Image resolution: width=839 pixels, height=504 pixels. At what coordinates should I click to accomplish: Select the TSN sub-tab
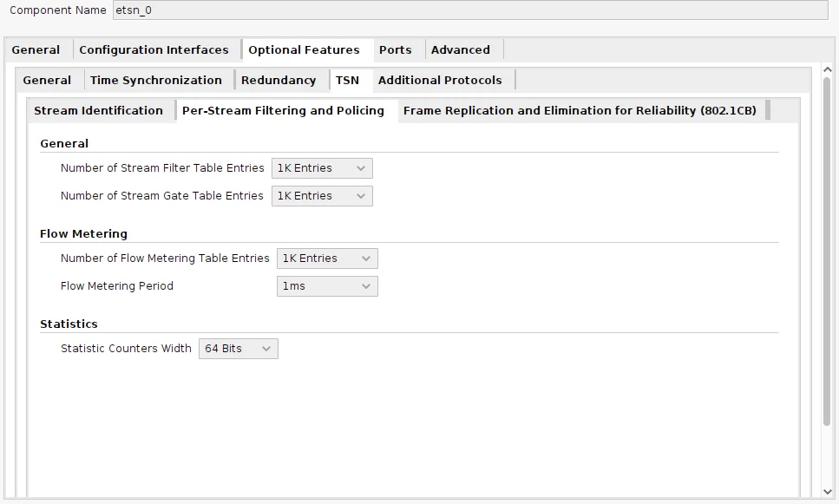click(x=347, y=81)
